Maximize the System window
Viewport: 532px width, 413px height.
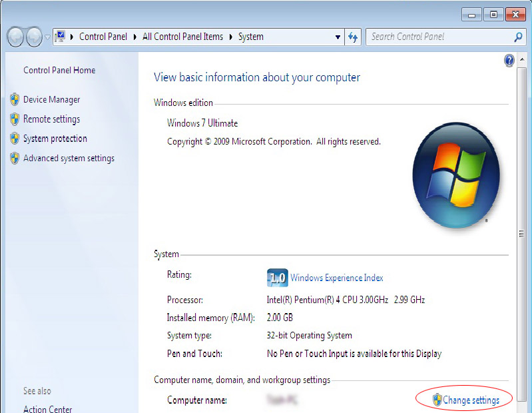pos(493,15)
